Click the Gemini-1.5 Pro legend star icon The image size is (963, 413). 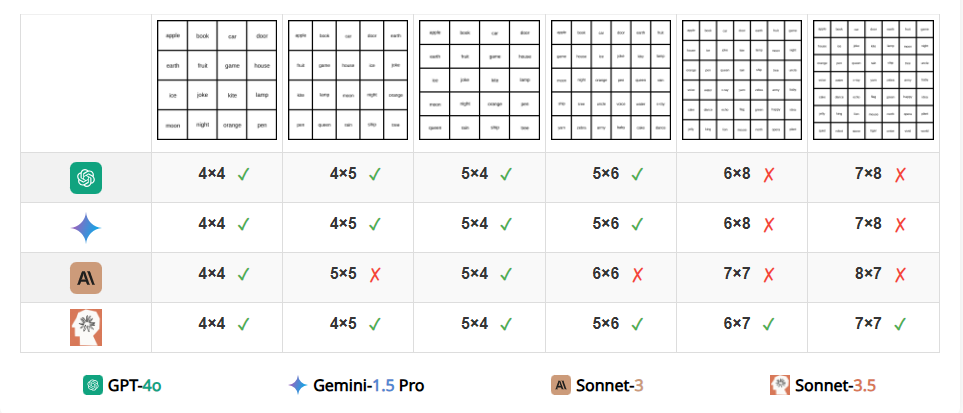point(298,385)
